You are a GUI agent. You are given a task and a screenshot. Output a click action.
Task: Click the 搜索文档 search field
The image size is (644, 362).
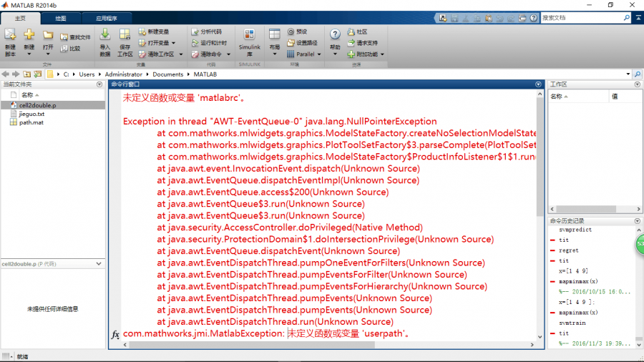pyautogui.click(x=581, y=18)
